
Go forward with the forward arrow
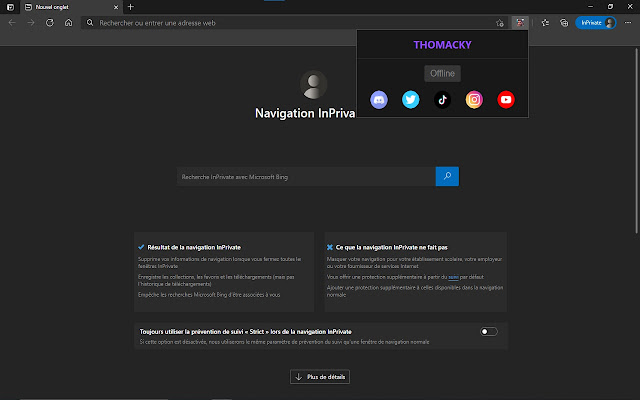tap(31, 23)
